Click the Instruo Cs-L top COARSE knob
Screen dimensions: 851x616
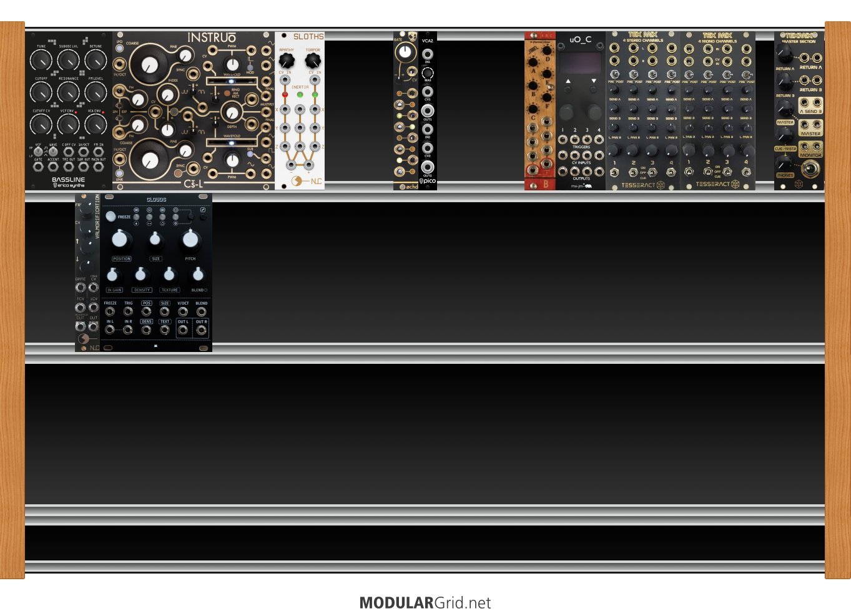click(149, 64)
